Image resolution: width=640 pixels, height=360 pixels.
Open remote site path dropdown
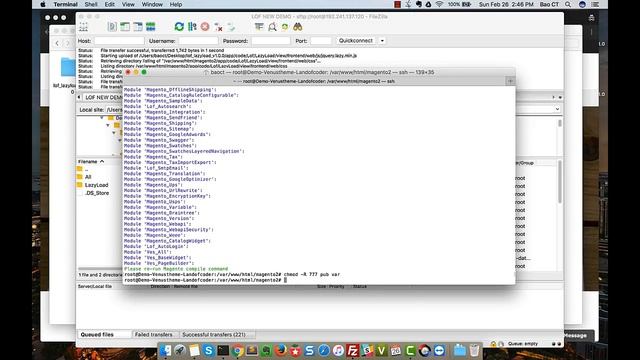pos(557,109)
